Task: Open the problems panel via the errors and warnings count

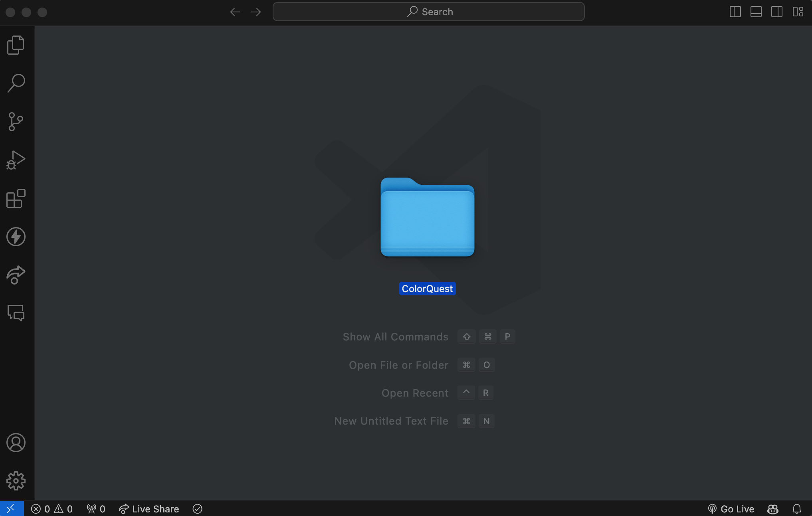Action: (52, 509)
